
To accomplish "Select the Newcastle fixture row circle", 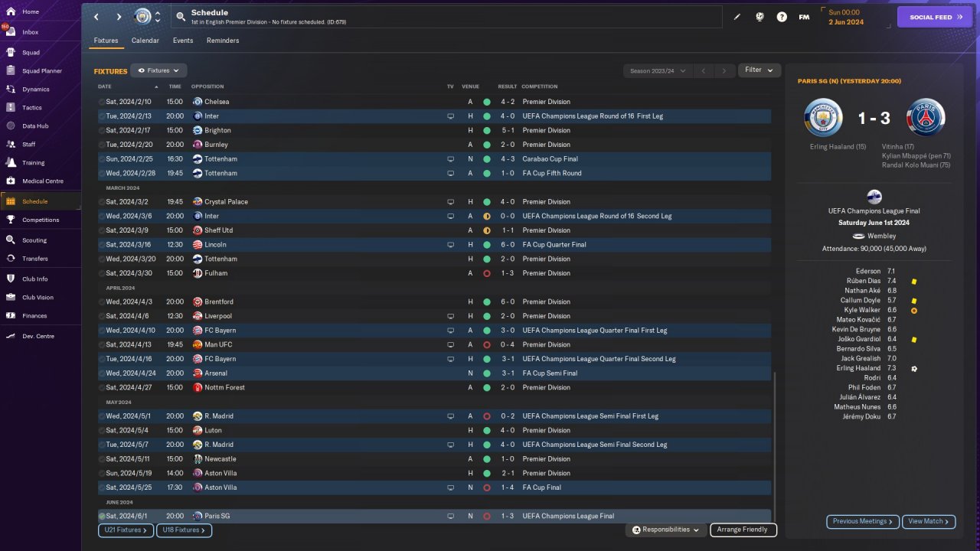I will coord(102,459).
